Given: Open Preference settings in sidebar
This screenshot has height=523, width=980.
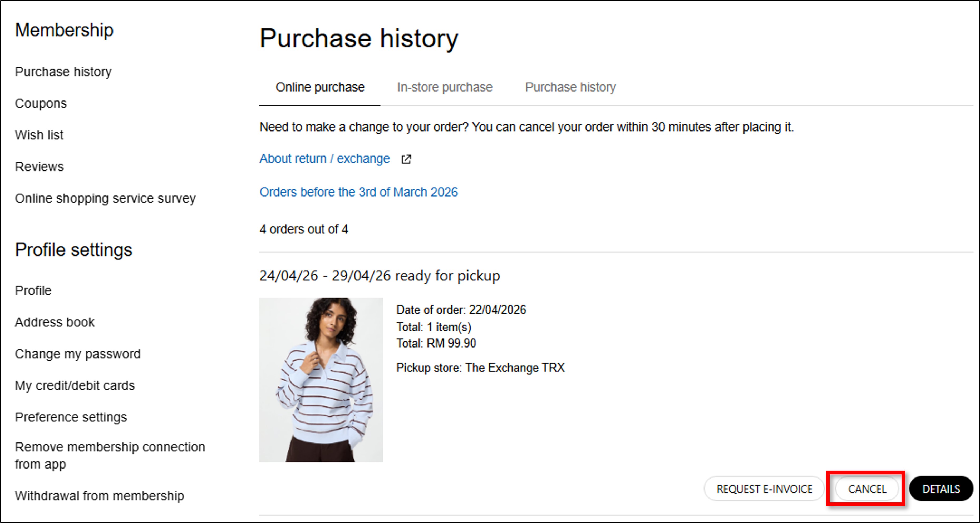Looking at the screenshot, I should tap(71, 417).
